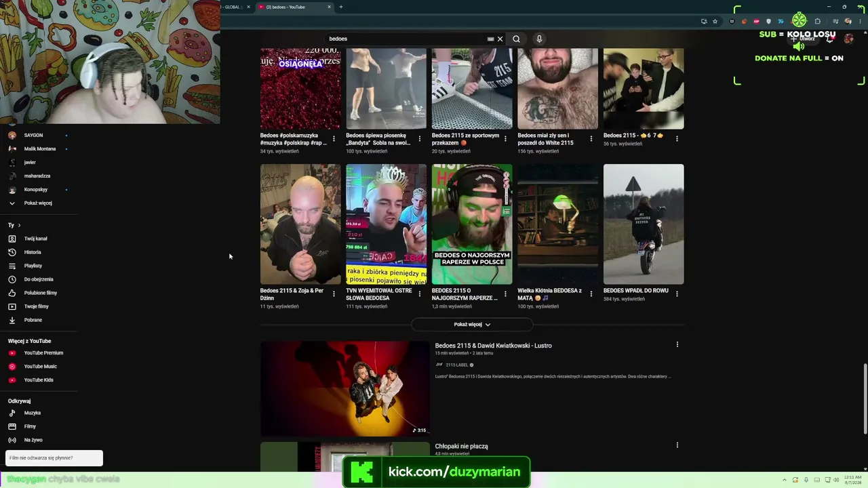Open the Twoje filmy icon
This screenshot has height=488, width=868.
click(12, 306)
